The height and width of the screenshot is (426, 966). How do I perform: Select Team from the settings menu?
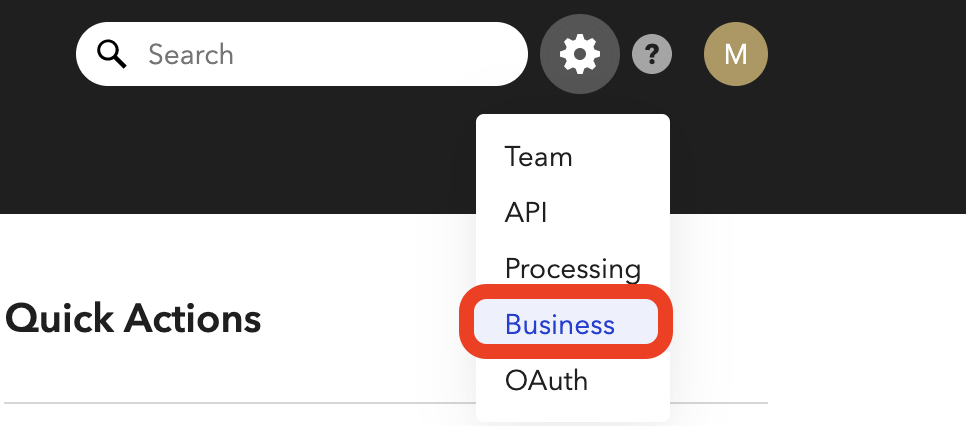[538, 157]
